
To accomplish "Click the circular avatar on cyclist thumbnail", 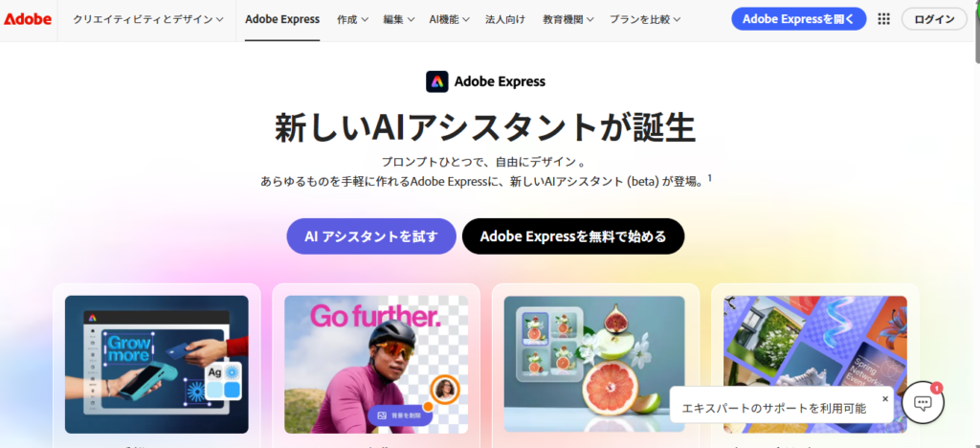I will click(x=446, y=390).
